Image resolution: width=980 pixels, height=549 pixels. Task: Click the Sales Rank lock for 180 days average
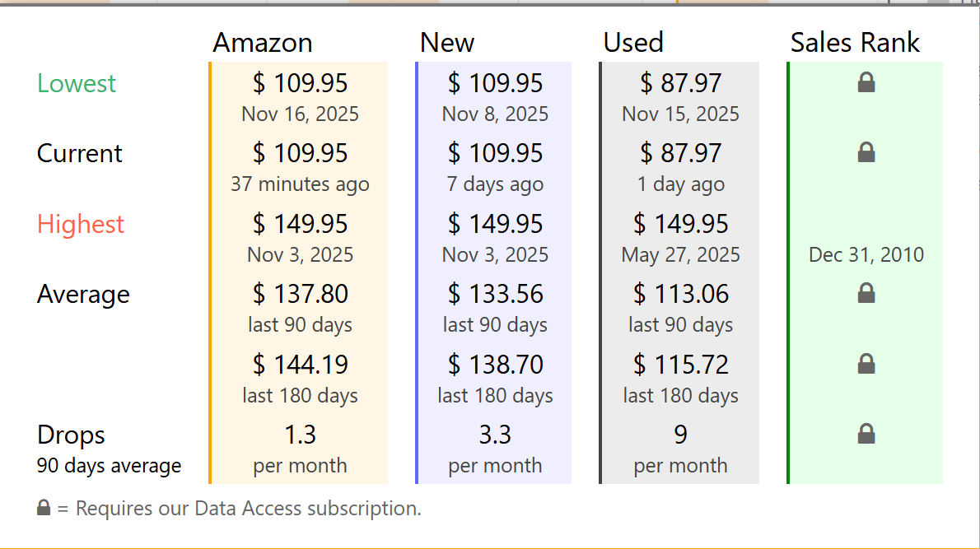(866, 364)
